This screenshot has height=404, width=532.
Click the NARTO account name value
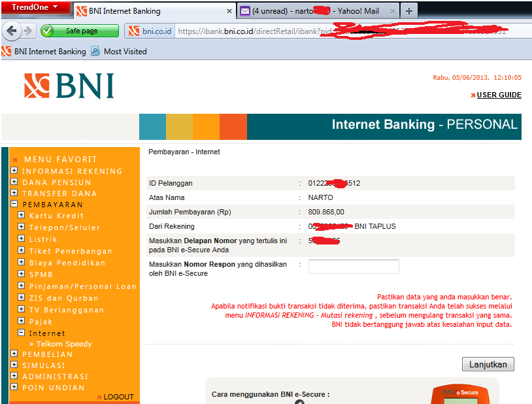[321, 197]
